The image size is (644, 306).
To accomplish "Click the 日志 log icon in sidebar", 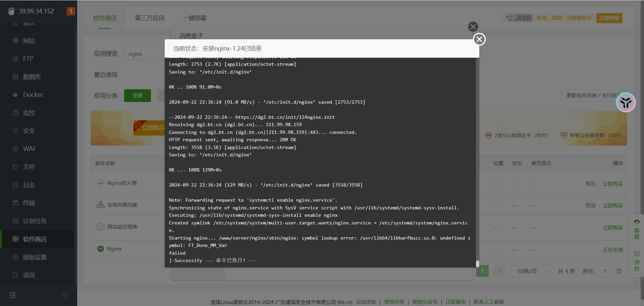I will tap(15, 185).
